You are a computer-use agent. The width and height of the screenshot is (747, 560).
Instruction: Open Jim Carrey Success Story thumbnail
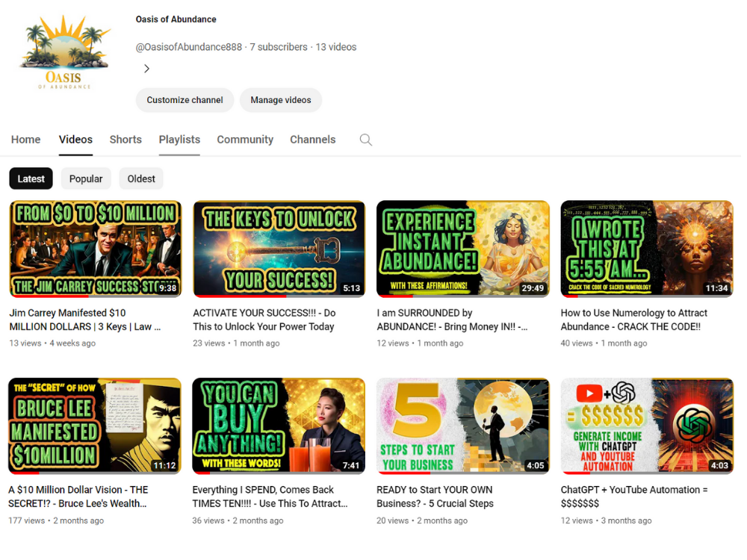[x=96, y=249]
